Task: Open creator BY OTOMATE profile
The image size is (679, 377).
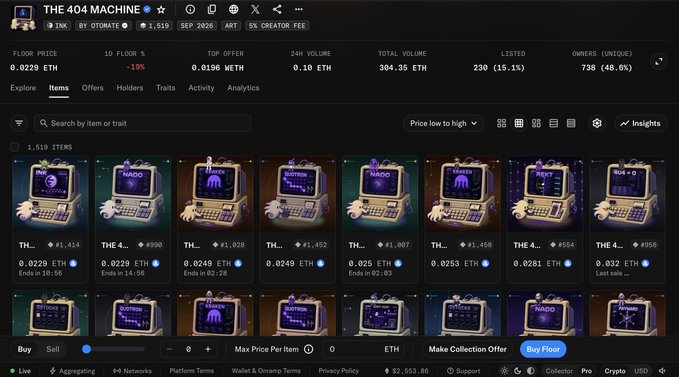Action: [x=103, y=26]
